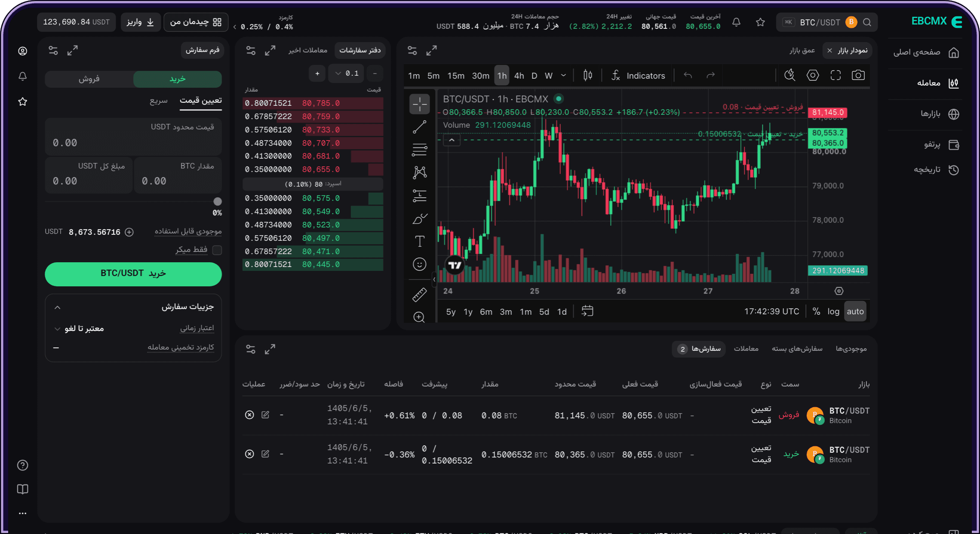
Task: Open my layout (چیدمان من) button
Action: click(x=196, y=22)
